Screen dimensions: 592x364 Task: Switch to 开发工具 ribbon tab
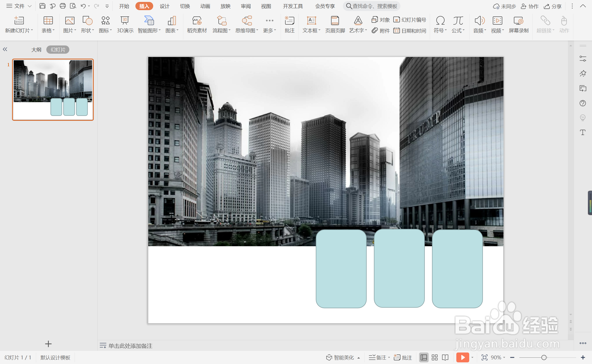point(293,6)
